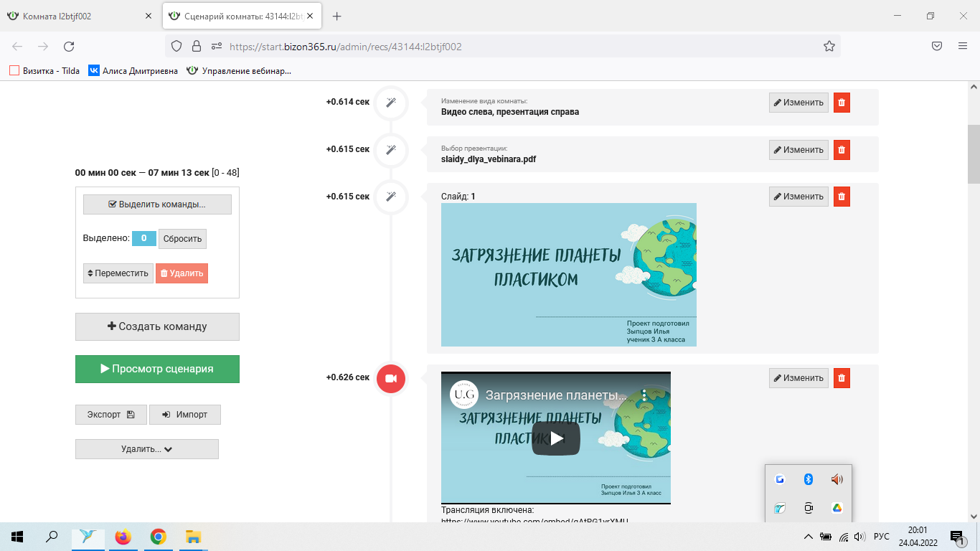Click the page's vertical scrollbar thumb
980x551 pixels.
[x=973, y=154]
